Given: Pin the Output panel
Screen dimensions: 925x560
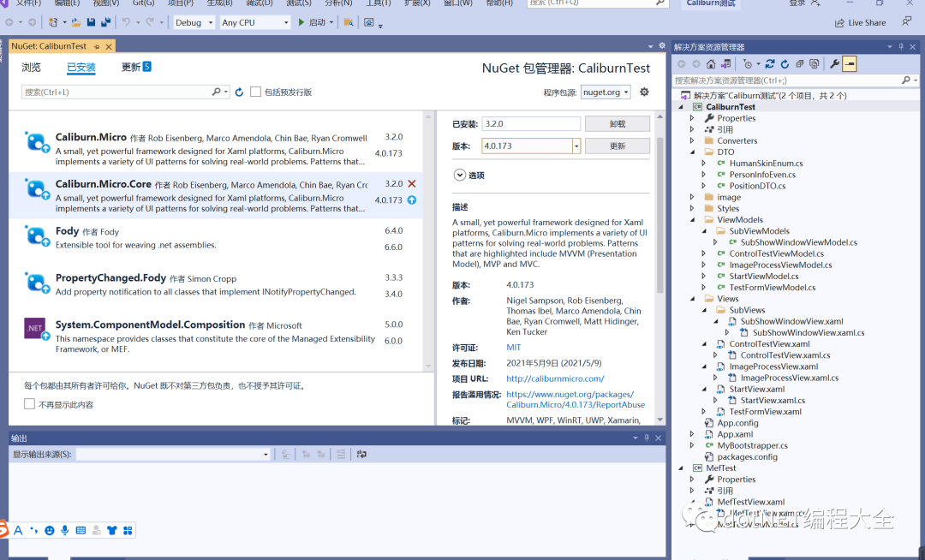Looking at the screenshot, I should pos(647,438).
